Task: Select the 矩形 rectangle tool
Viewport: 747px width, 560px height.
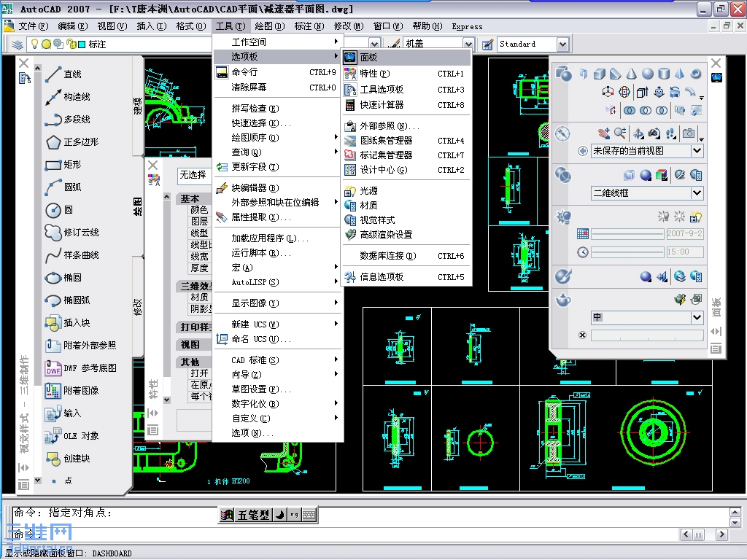Action: [64, 164]
